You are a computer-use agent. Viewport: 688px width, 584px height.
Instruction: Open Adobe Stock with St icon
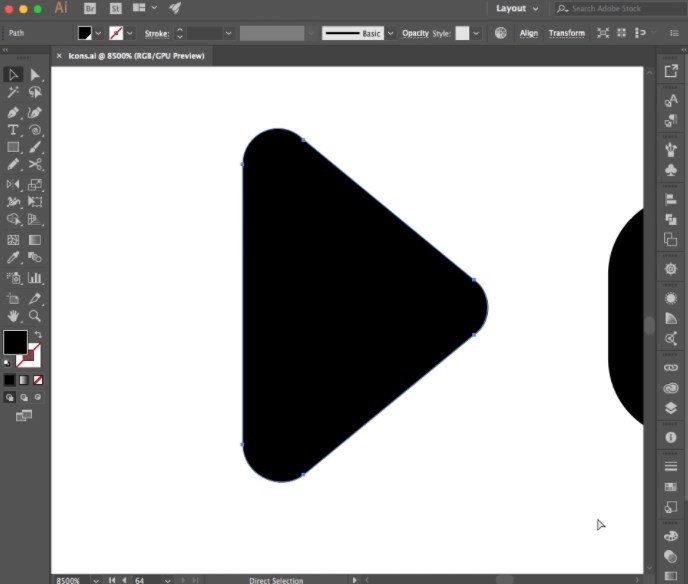[x=115, y=8]
